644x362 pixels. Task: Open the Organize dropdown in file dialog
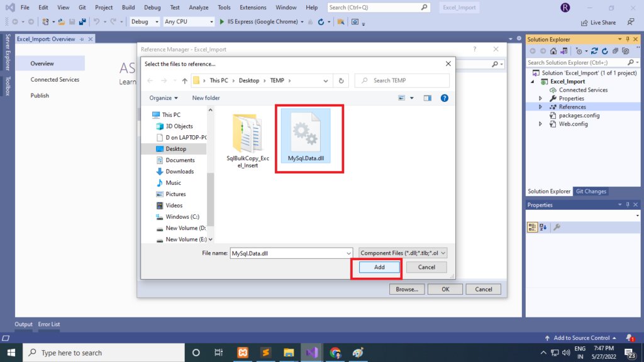click(x=164, y=98)
